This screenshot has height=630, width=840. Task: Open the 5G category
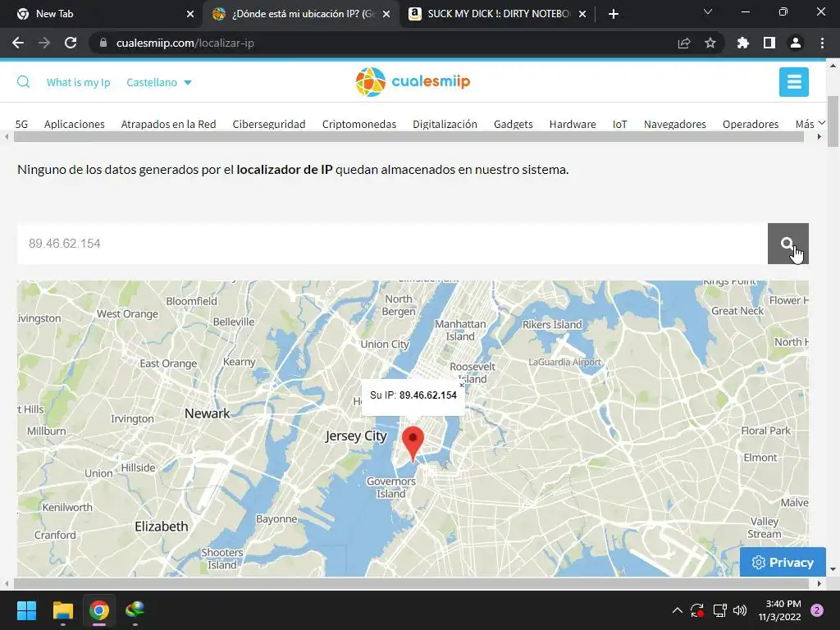(21, 125)
